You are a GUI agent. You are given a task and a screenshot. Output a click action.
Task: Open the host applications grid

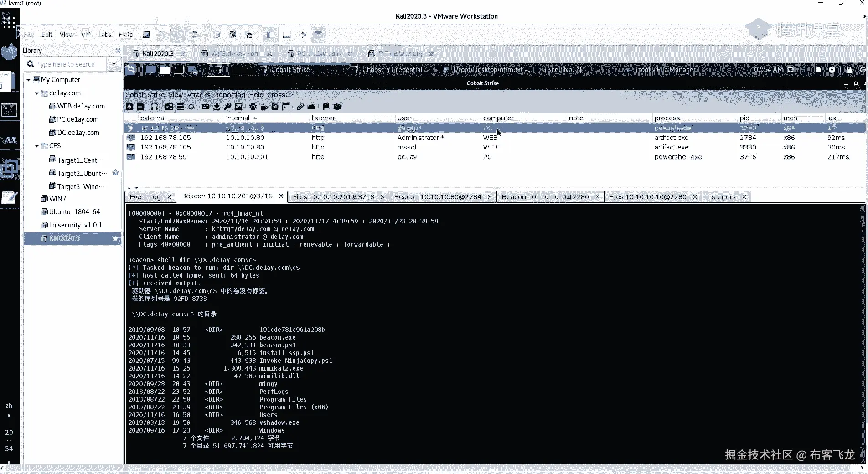coord(9,21)
